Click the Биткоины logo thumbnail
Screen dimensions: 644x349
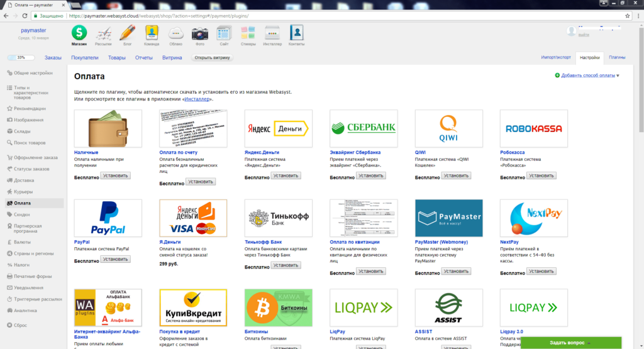click(279, 307)
